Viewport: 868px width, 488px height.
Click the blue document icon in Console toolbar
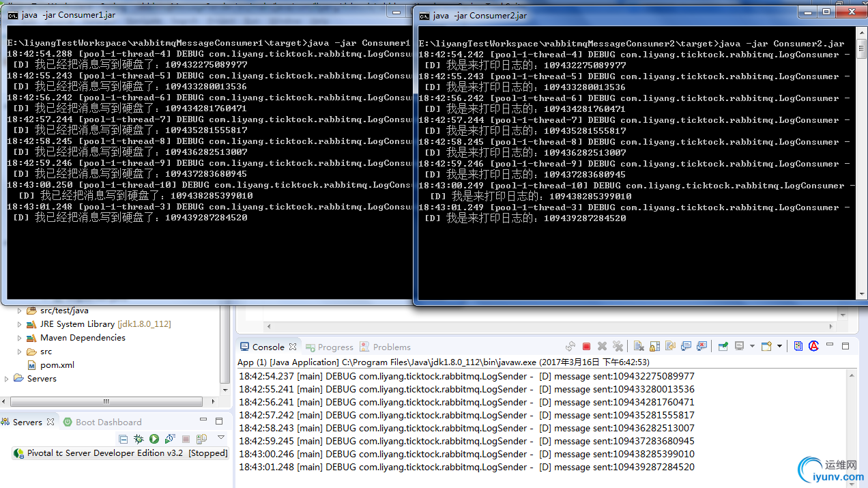(798, 347)
